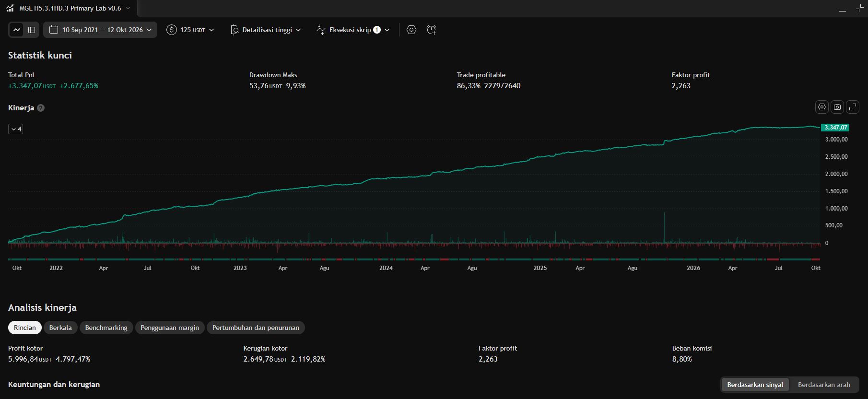Switch to chart overview view icon
Image resolution: width=868 pixels, height=399 pixels.
[x=17, y=30]
